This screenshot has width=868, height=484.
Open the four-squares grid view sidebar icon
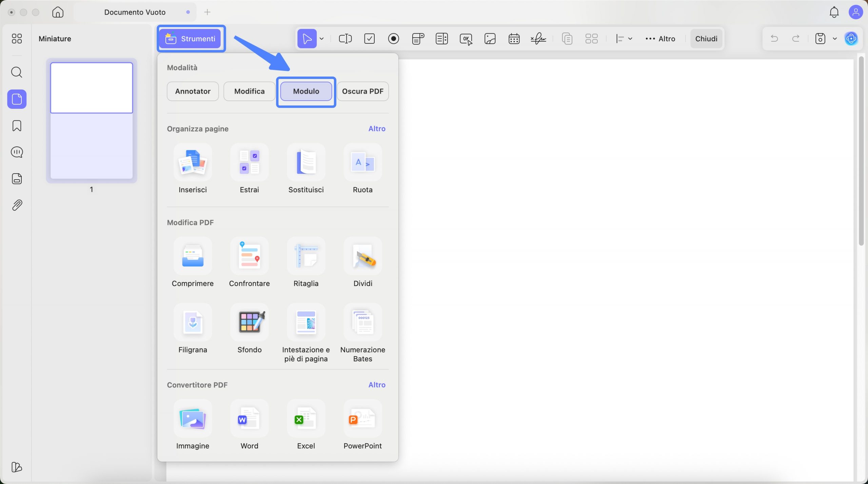click(17, 39)
